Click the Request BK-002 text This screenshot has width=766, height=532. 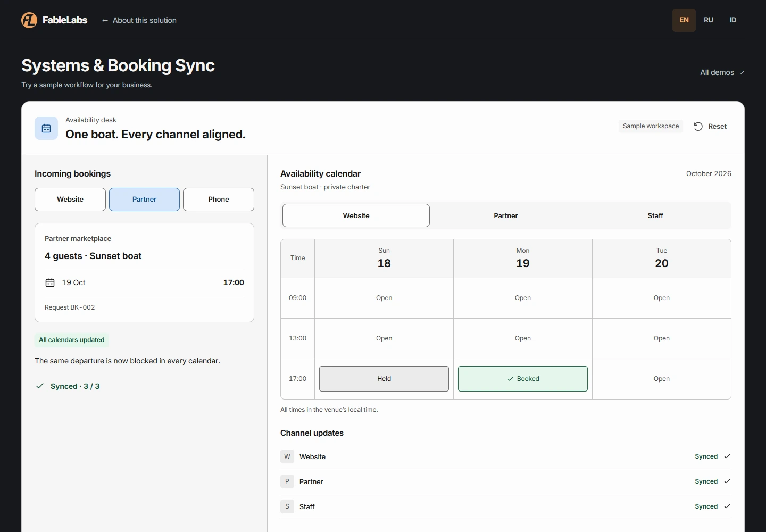70,307
